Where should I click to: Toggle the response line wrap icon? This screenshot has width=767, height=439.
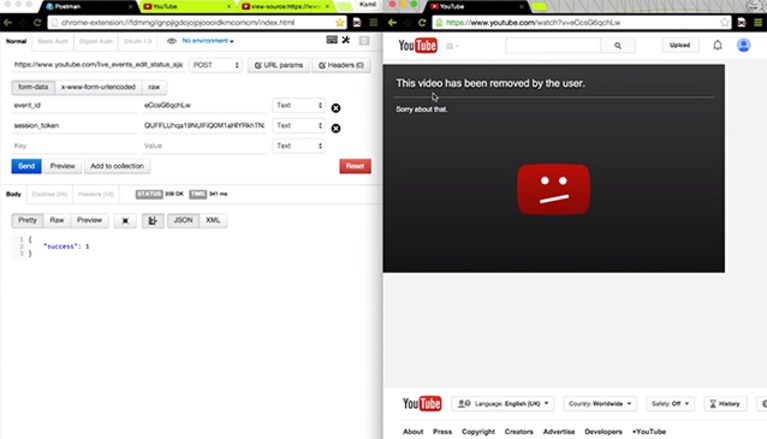[x=153, y=221]
